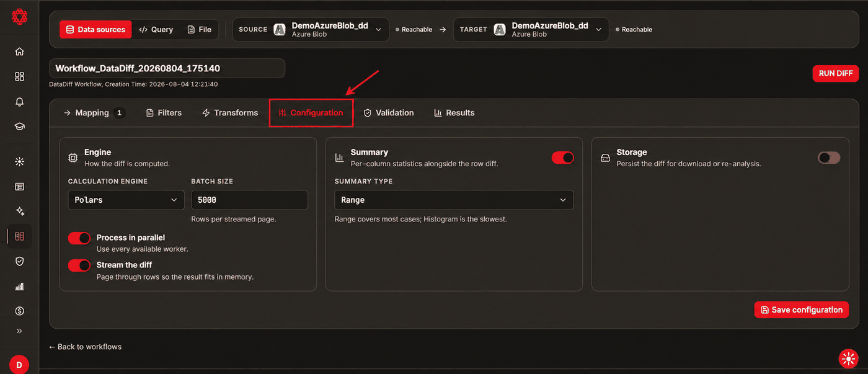Open the Filters tab
The height and width of the screenshot is (374, 868).
click(164, 113)
